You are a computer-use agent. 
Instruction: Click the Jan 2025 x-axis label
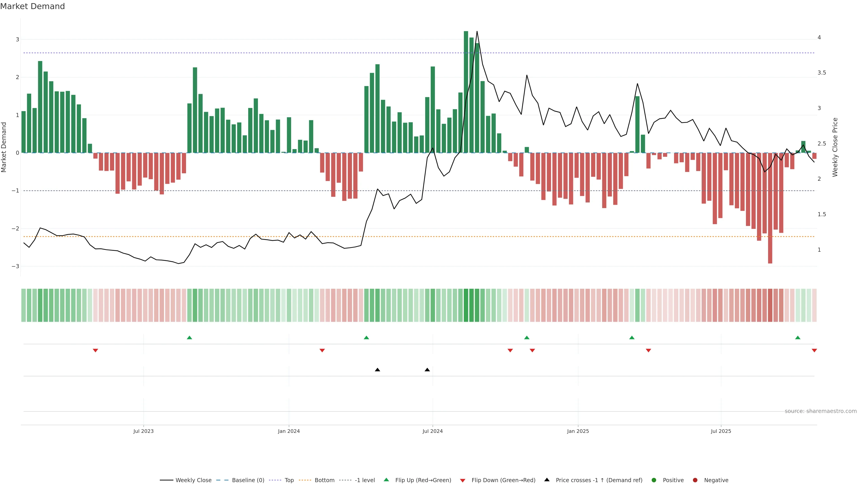point(578,432)
